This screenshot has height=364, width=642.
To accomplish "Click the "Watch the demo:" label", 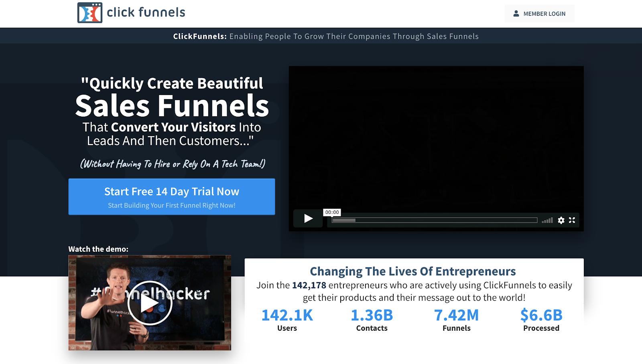I will pyautogui.click(x=98, y=249).
